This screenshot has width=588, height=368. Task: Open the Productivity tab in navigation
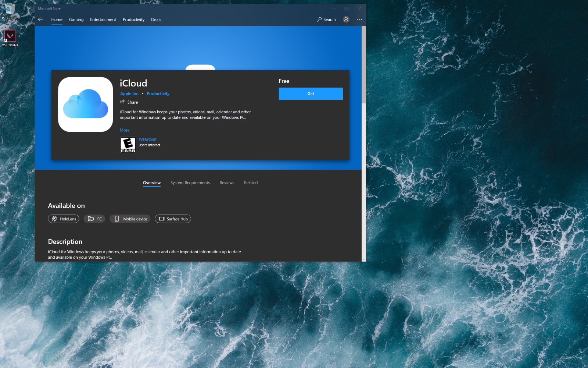point(133,20)
